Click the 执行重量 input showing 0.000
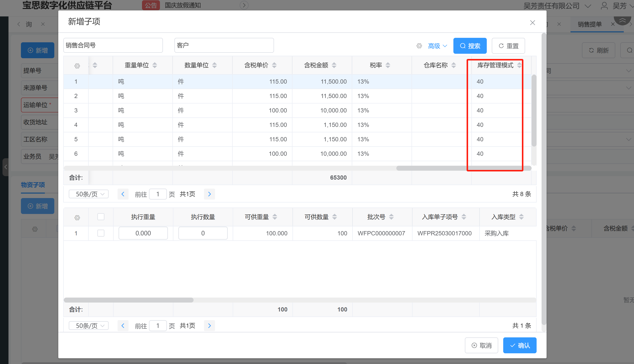The height and width of the screenshot is (364, 634). (x=143, y=233)
